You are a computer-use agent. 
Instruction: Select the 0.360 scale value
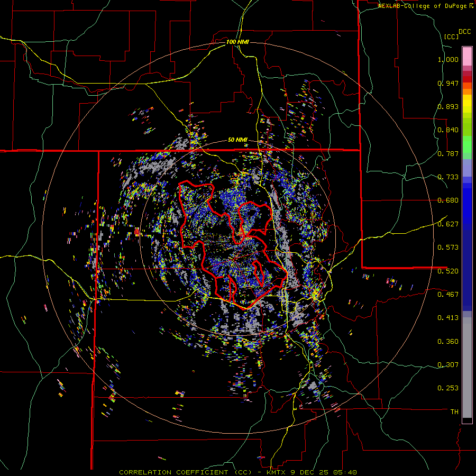pyautogui.click(x=448, y=341)
